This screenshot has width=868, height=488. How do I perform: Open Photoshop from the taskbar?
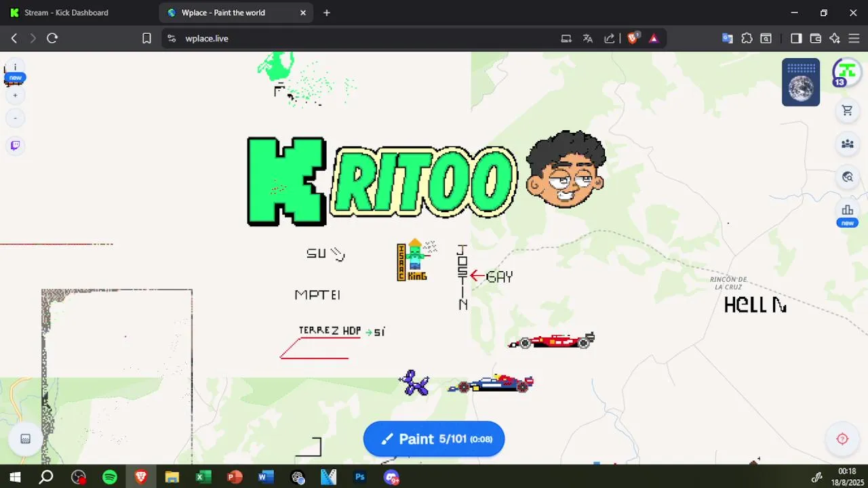coord(359,477)
